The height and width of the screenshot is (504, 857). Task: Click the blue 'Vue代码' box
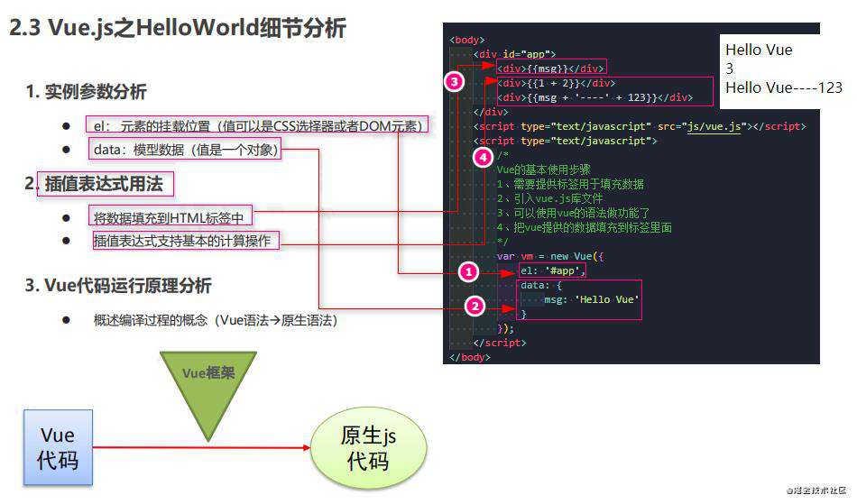[x=58, y=447]
